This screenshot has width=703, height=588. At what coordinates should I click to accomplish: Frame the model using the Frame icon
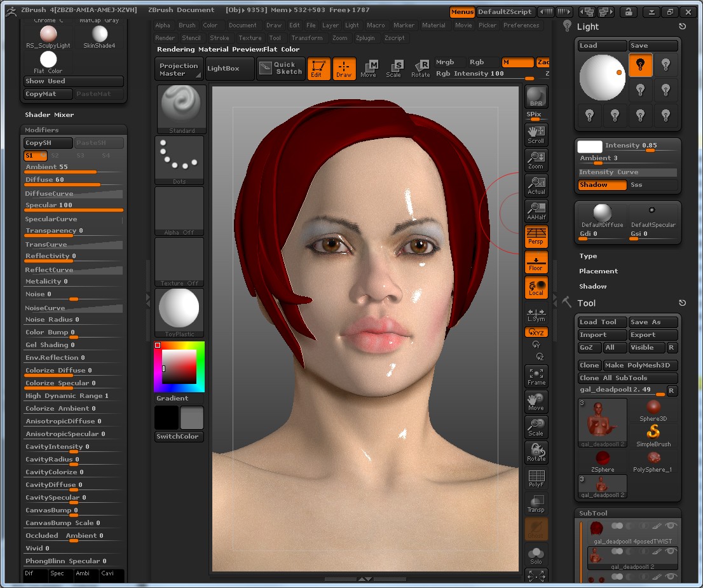536,376
